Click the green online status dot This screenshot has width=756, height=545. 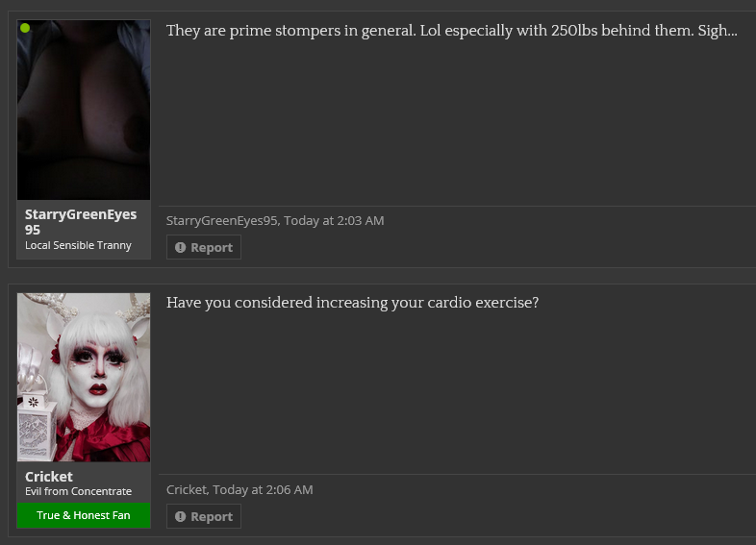[x=25, y=28]
